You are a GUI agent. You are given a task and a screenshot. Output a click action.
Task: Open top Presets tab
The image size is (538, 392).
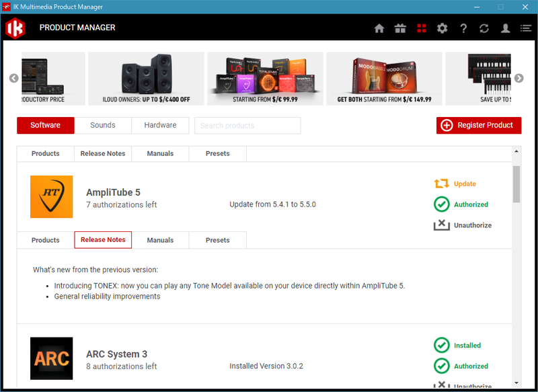pyautogui.click(x=217, y=154)
